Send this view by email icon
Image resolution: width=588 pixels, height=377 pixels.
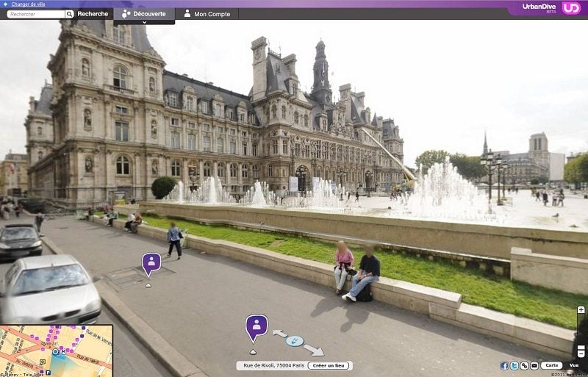[x=534, y=365]
